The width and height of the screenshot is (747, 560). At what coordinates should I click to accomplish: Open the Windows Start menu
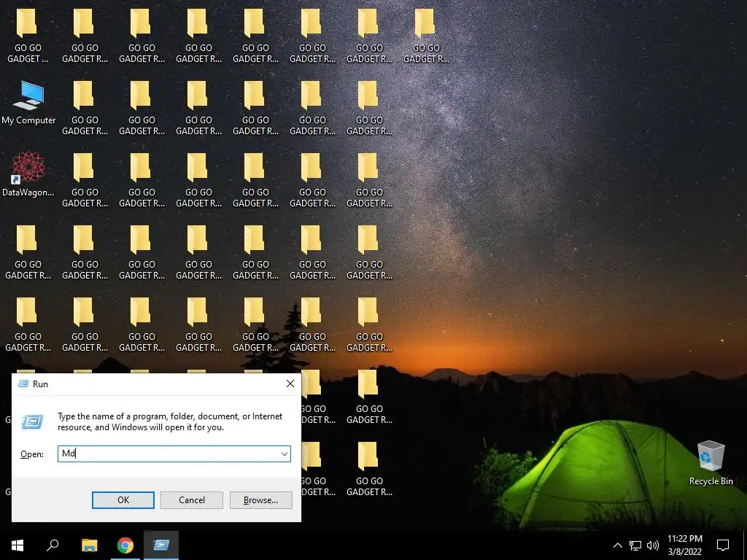pos(18,545)
